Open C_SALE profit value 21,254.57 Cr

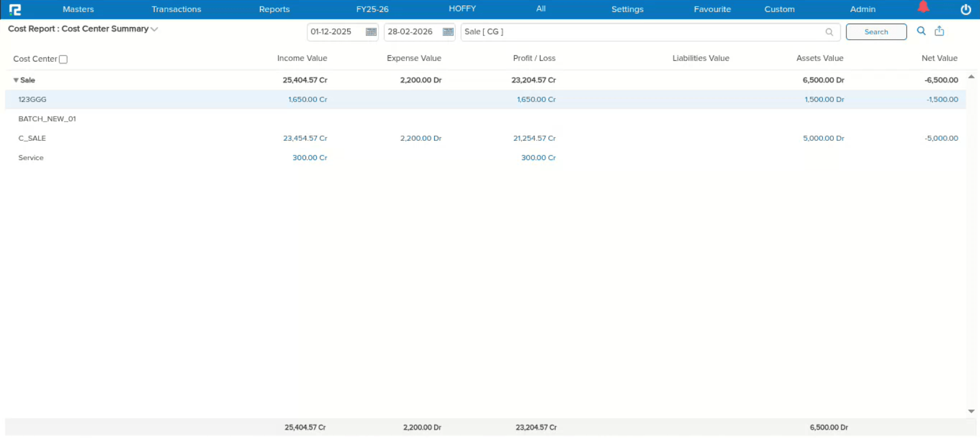tap(534, 138)
